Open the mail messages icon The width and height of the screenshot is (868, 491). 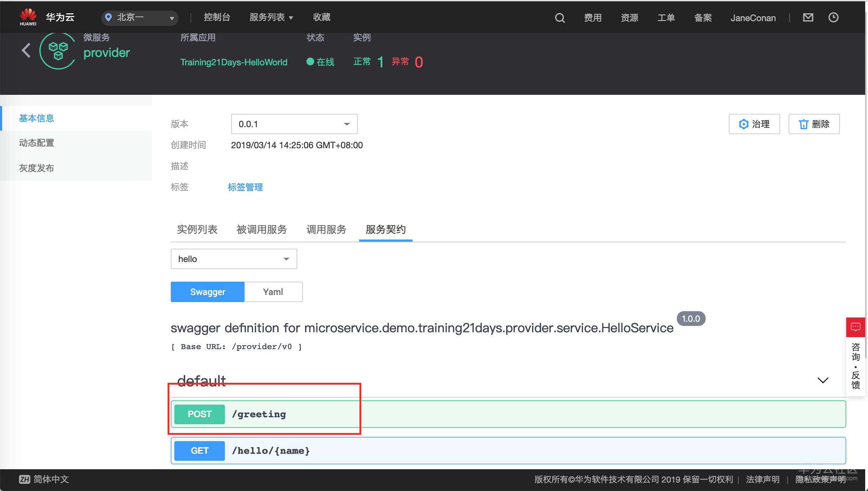pyautogui.click(x=808, y=17)
